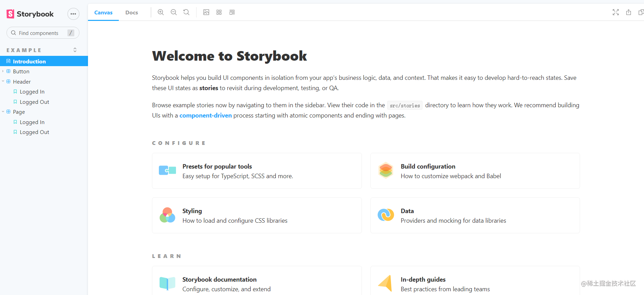Open the Logged Out story under Header

click(34, 102)
